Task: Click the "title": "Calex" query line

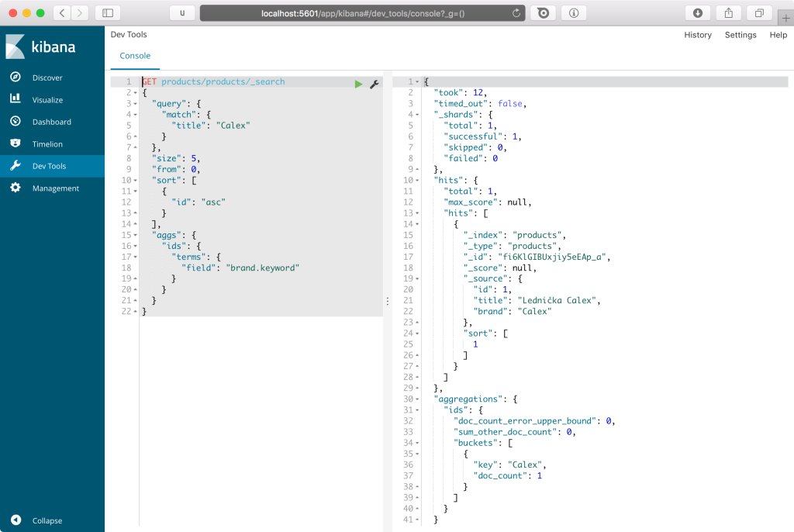Action: coord(211,125)
